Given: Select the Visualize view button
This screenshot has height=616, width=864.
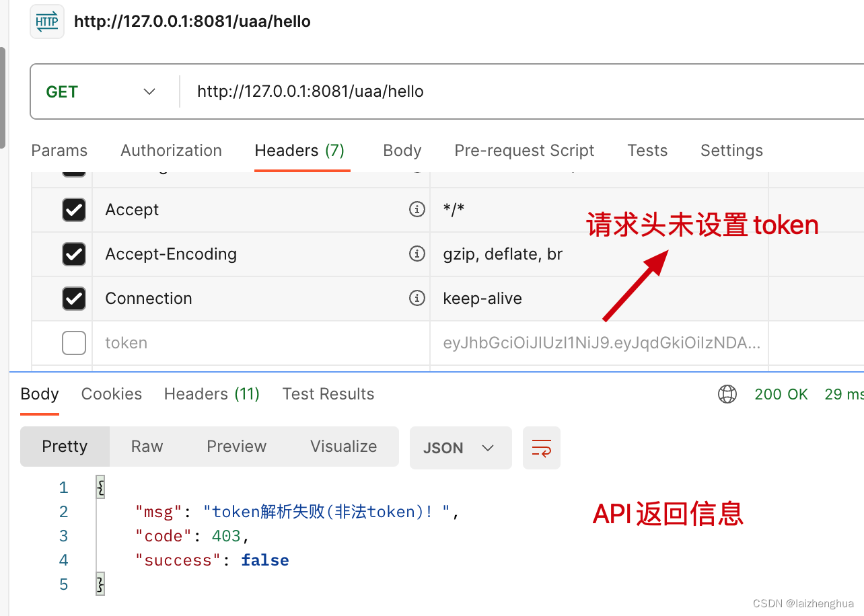Looking at the screenshot, I should click(x=343, y=447).
